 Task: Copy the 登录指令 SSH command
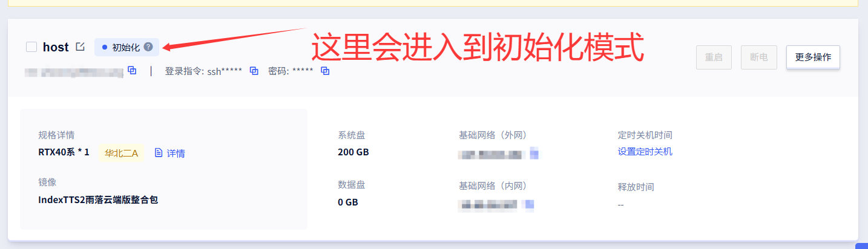pyautogui.click(x=254, y=71)
